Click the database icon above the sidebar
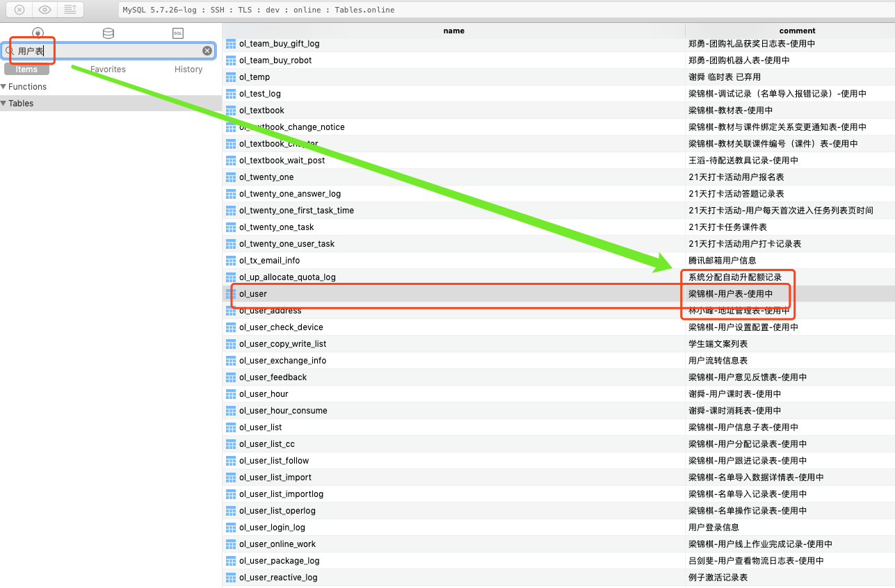895x588 pixels. [x=108, y=32]
